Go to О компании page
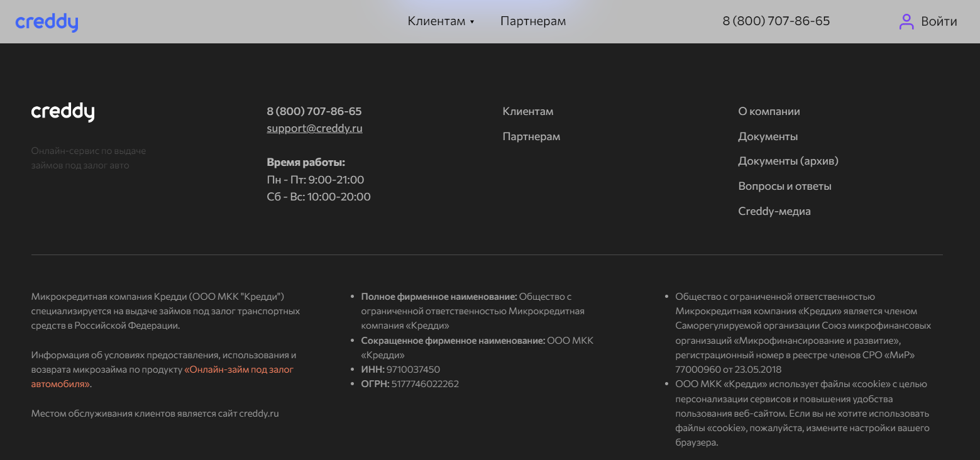This screenshot has width=980, height=460. click(x=769, y=111)
